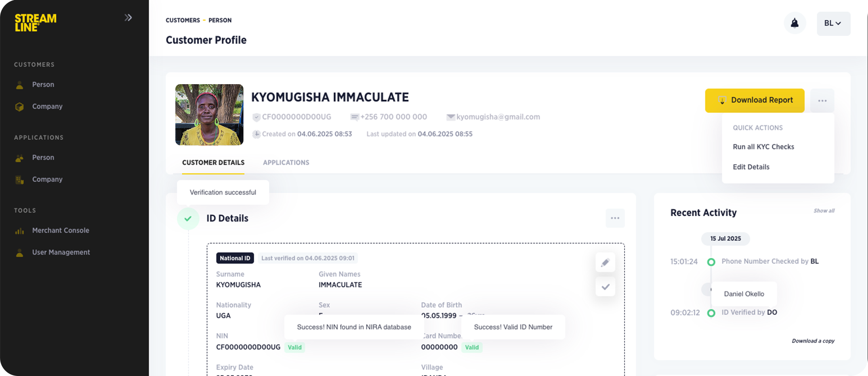Open User Management in sidebar

61,252
